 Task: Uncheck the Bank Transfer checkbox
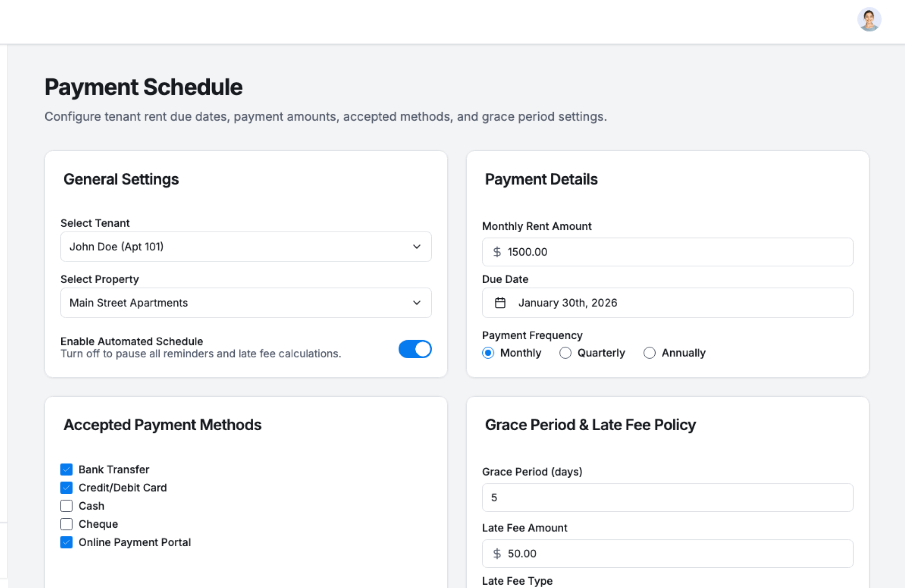point(66,469)
